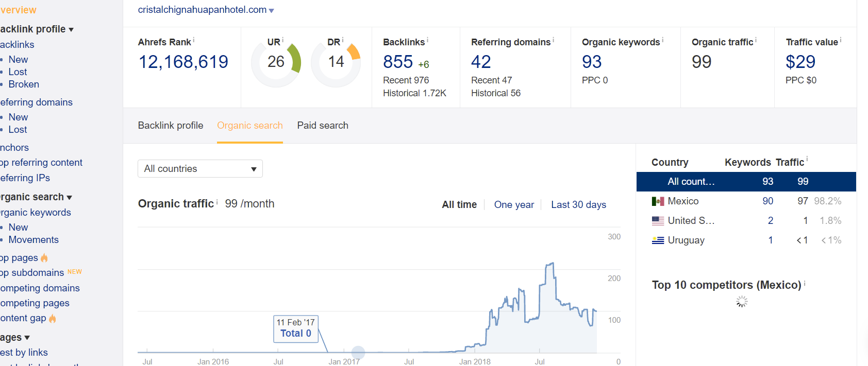Click the organic traffic chart peak line
868x366 pixels.
550,264
